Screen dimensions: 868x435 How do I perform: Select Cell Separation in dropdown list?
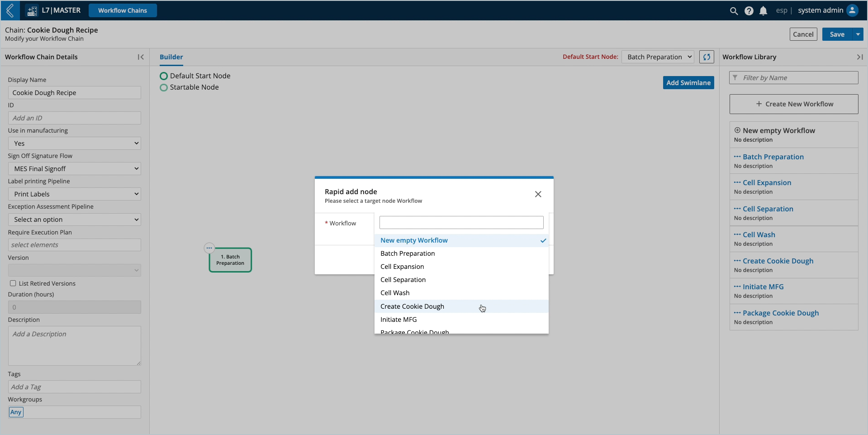click(461, 280)
